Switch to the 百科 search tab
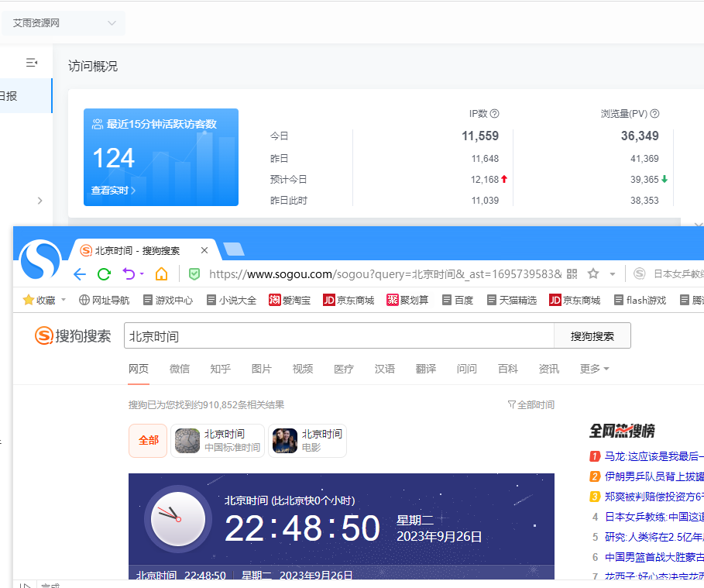Screen dimensions: 704x588 pyautogui.click(x=508, y=369)
